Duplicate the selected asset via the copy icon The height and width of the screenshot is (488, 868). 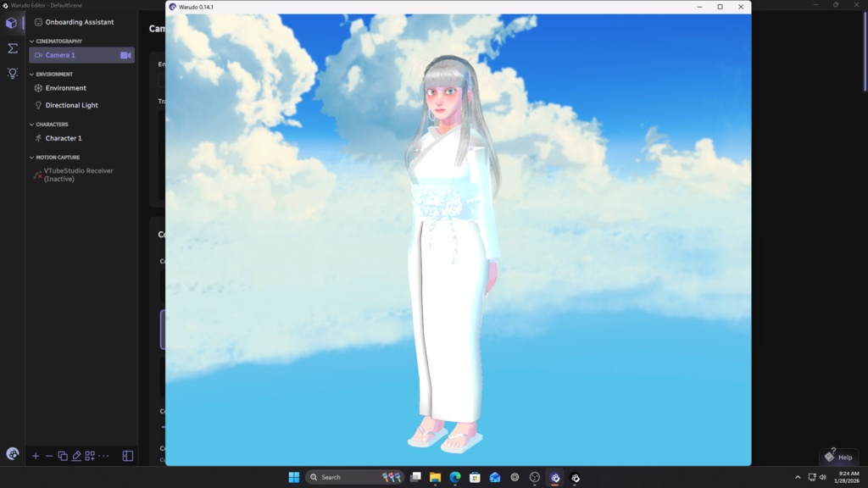pos(61,456)
